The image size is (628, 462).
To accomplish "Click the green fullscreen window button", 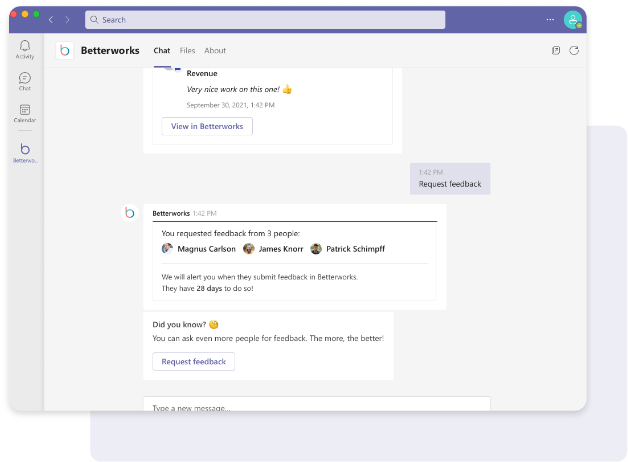I will pos(36,14).
